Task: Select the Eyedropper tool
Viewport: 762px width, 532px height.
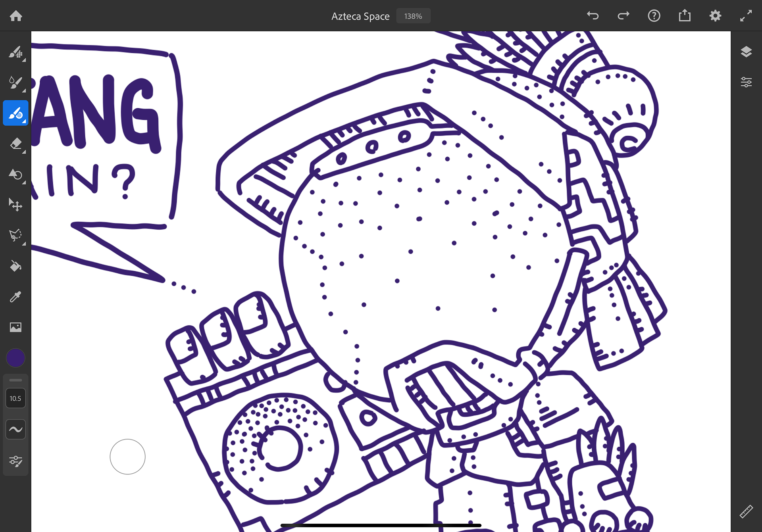Action: point(16,296)
